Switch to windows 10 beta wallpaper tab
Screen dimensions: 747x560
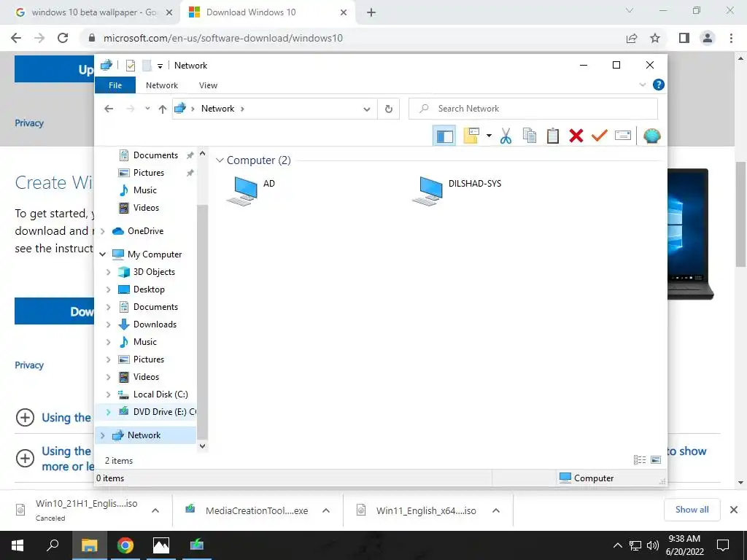[x=94, y=12]
